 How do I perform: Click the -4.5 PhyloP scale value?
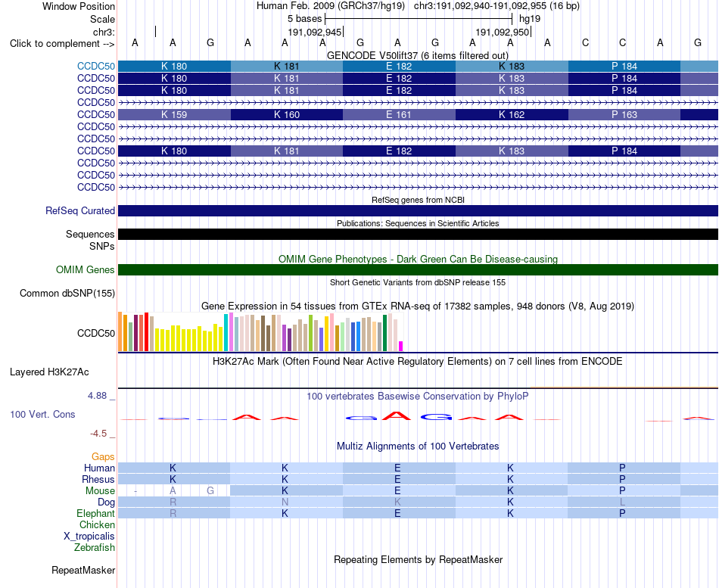[98, 434]
